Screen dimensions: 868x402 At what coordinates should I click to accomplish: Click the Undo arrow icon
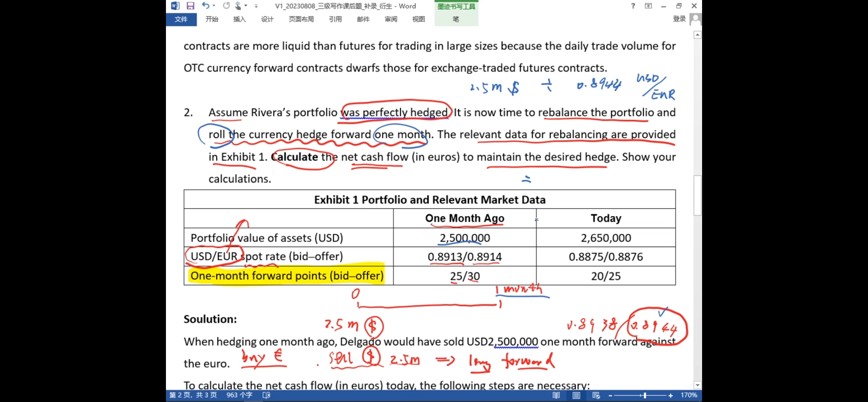(205, 5)
